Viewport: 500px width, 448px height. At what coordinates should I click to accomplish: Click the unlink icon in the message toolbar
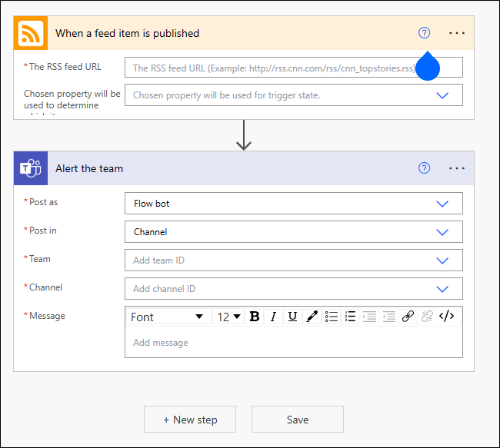click(427, 317)
